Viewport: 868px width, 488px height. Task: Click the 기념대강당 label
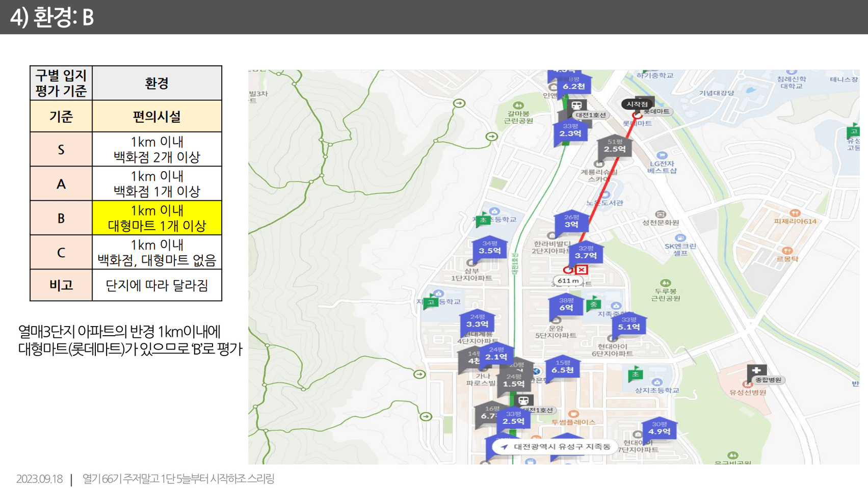click(717, 93)
